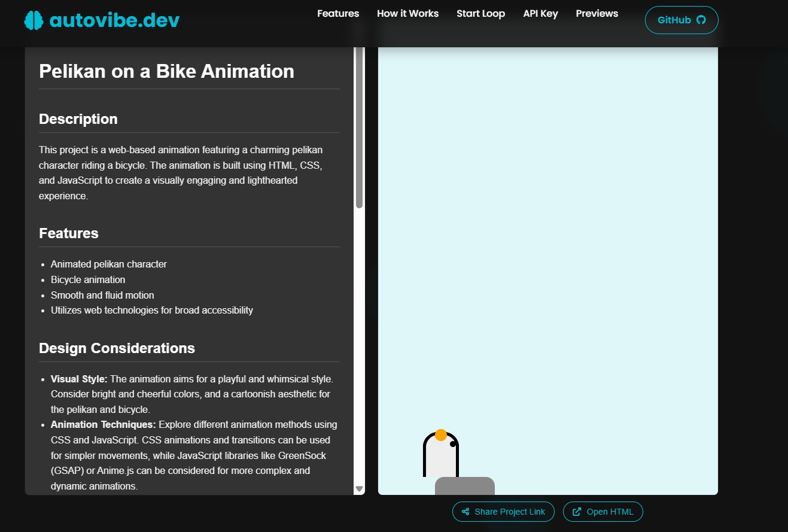This screenshot has width=788, height=532.
Task: Click the share icon beside Share Project Link
Action: [466, 512]
